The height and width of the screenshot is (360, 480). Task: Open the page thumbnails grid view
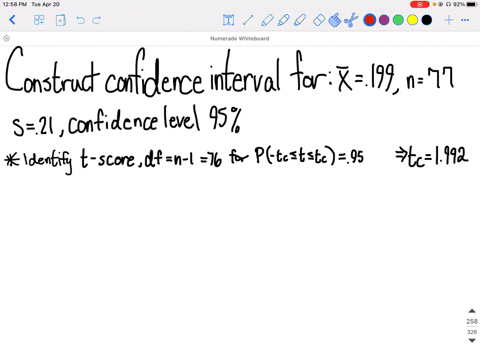(x=39, y=20)
